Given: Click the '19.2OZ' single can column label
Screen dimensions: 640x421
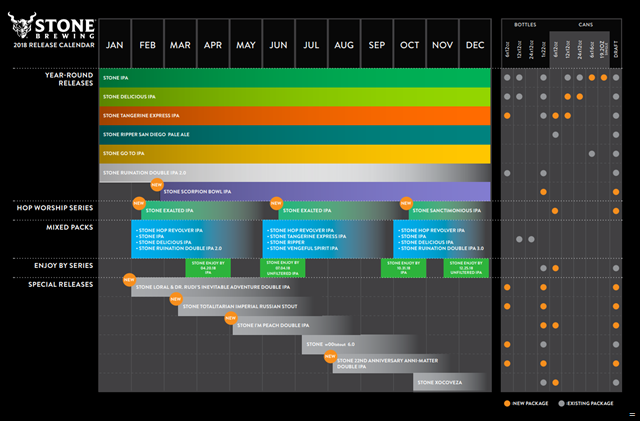Looking at the screenshot, I should (604, 49).
